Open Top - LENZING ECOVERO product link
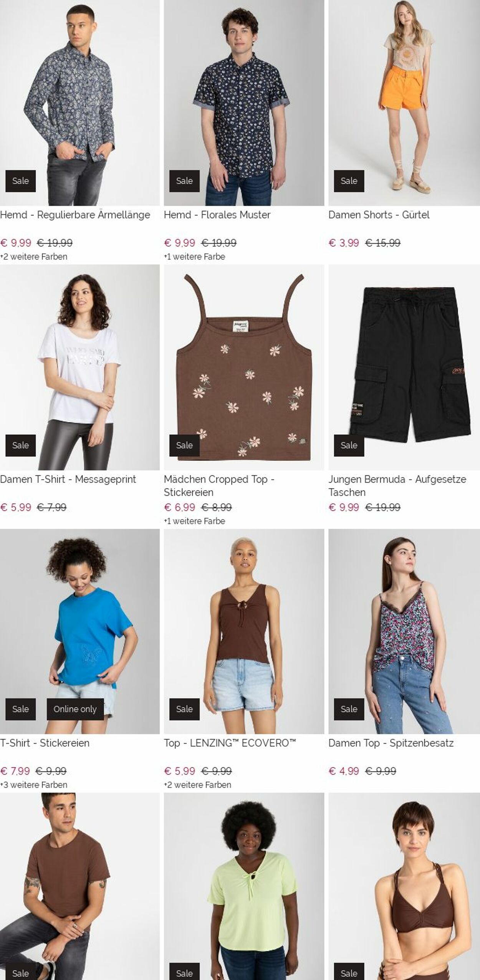This screenshot has height=980, width=480. [x=230, y=743]
